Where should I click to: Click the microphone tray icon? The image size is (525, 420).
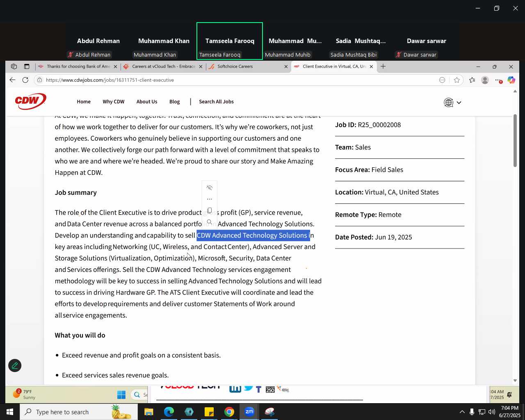click(472, 412)
